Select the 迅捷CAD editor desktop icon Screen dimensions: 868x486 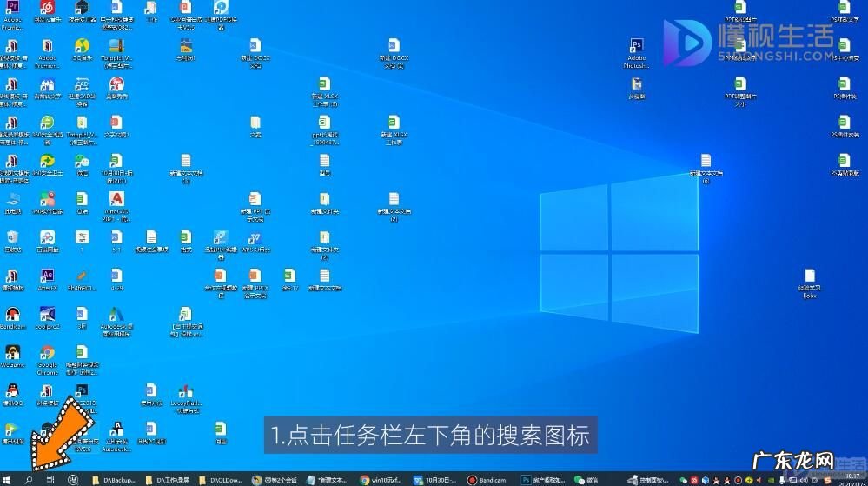[x=82, y=92]
